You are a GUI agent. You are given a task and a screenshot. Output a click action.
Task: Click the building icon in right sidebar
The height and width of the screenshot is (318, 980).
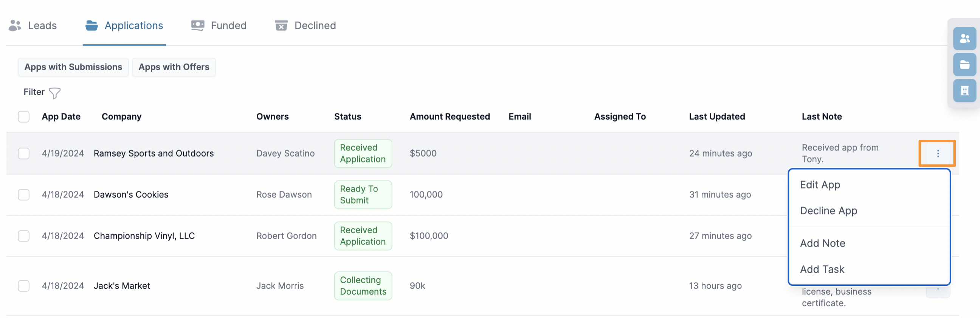tap(964, 90)
